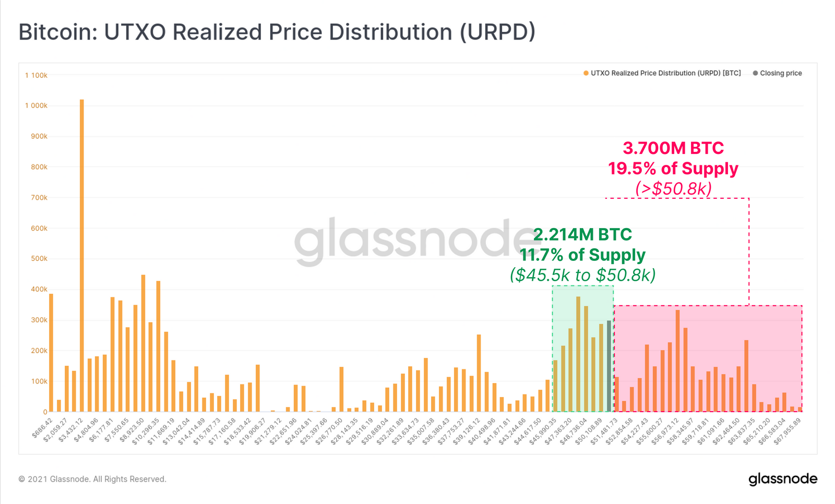Click the gray closing price bar

point(609,366)
